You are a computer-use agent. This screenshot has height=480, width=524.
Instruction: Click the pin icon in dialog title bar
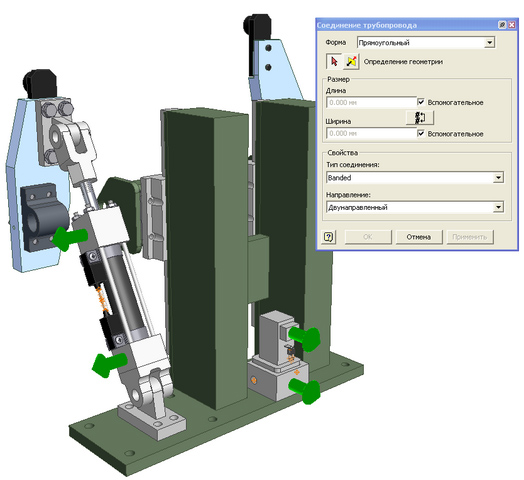[502, 25]
